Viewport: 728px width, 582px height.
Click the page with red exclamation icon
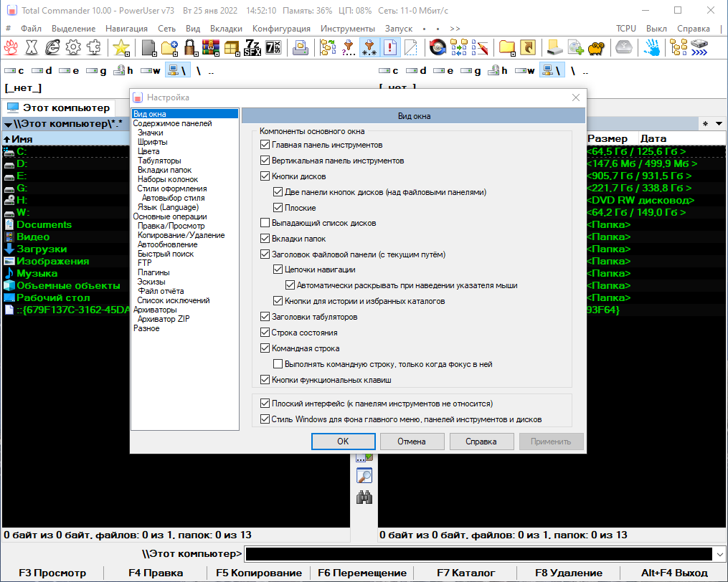[x=390, y=47]
